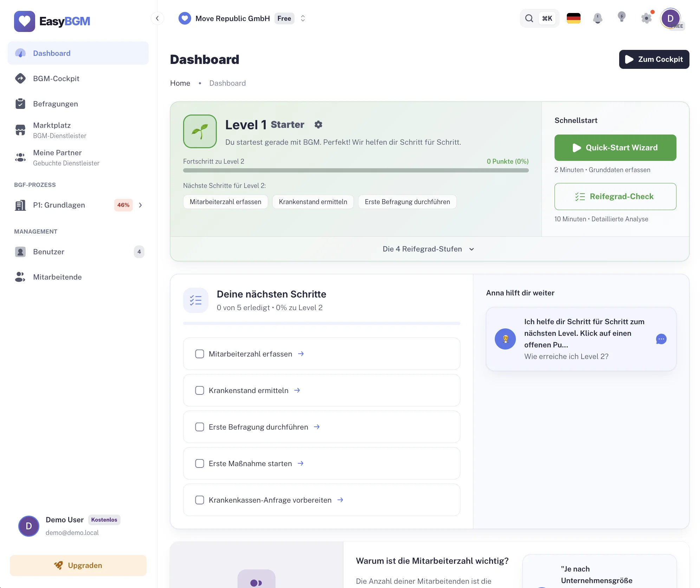Click the search magnifier icon
The image size is (700, 588).
click(529, 18)
